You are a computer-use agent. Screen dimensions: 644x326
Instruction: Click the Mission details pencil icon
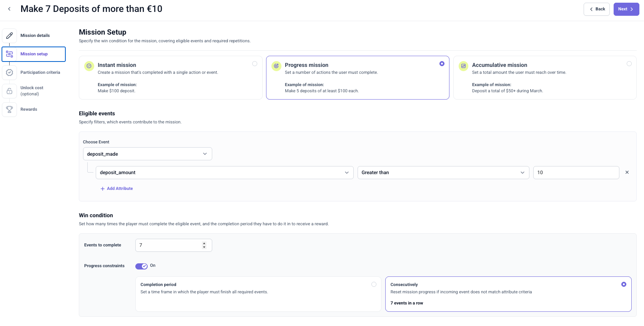(x=10, y=35)
